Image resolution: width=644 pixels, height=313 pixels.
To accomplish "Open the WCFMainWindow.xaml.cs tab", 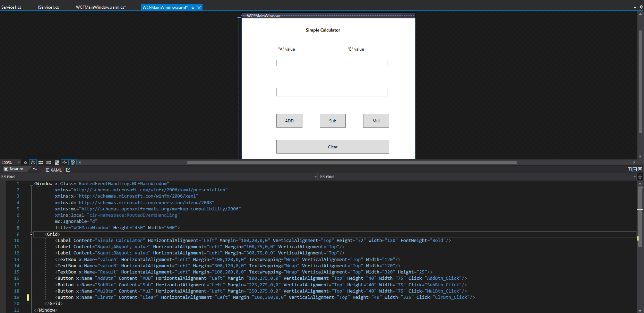I will coord(101,7).
